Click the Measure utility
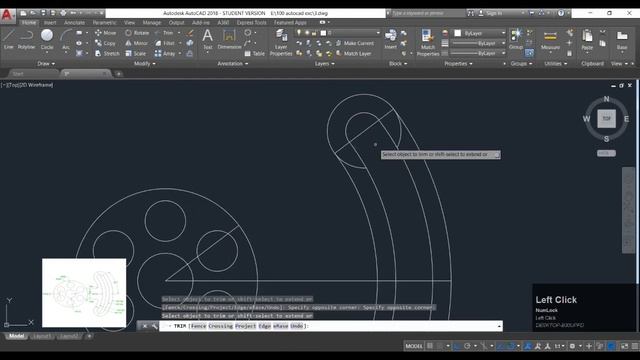Screen dimensions: 640x360 pos(550,39)
